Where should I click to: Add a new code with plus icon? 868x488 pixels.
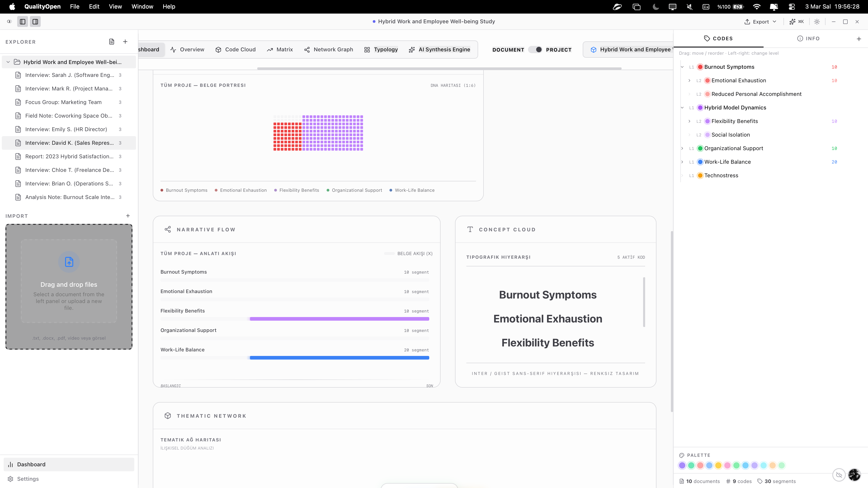coord(859,39)
